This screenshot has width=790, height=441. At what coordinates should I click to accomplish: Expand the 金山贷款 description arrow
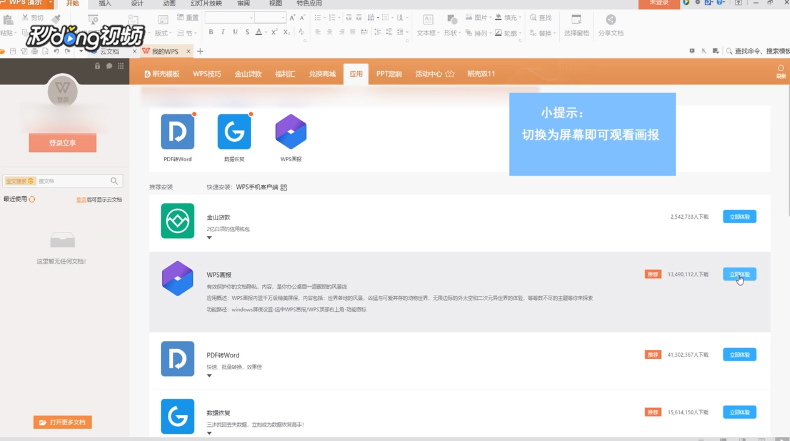(209, 238)
